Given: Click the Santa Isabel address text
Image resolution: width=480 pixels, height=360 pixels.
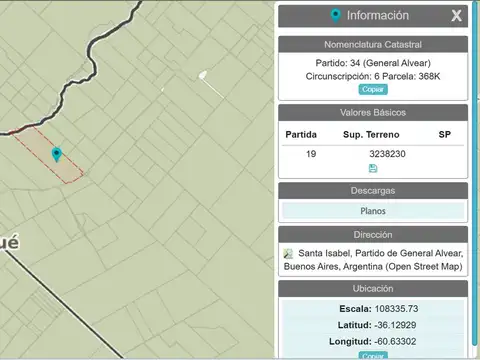Looking at the screenshot, I should pos(373,260).
